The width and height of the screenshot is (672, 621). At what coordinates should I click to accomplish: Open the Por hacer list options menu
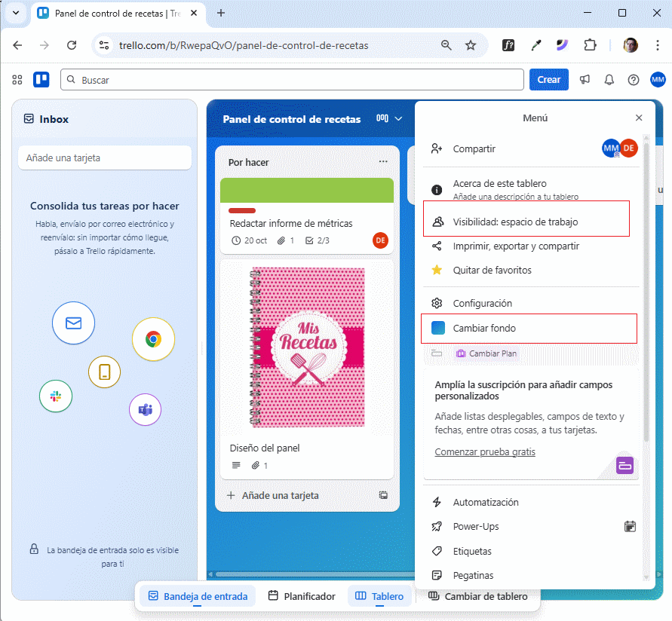tap(382, 161)
